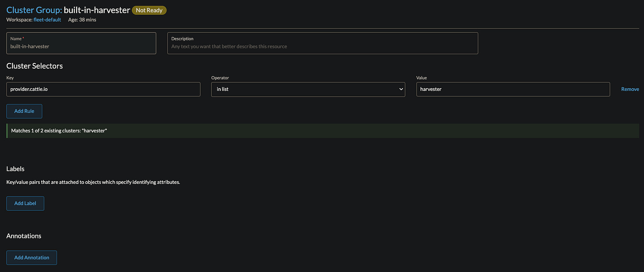Remove the cluster selector rule

coord(630,89)
